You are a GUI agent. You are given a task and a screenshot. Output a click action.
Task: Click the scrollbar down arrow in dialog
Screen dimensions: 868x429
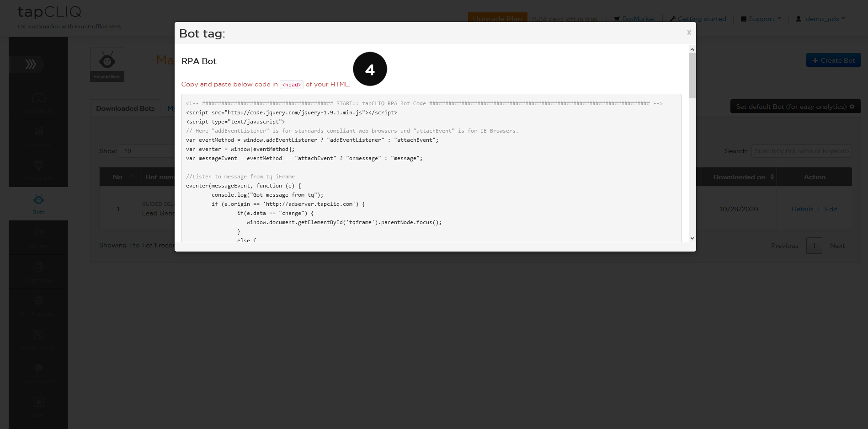(692, 238)
